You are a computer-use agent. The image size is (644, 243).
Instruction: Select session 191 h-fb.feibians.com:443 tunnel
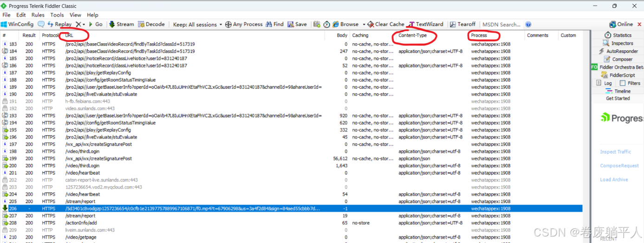click(292, 101)
